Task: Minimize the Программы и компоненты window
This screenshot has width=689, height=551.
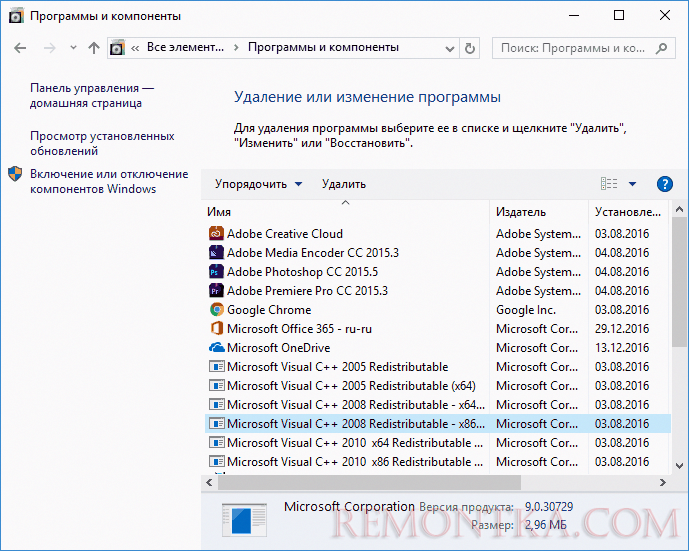Action: pos(574,15)
